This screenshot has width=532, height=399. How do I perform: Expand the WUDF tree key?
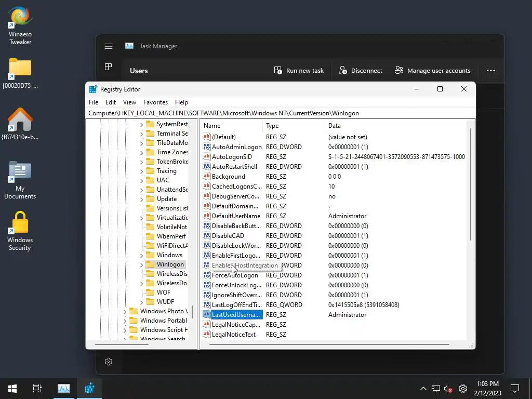coord(141,302)
